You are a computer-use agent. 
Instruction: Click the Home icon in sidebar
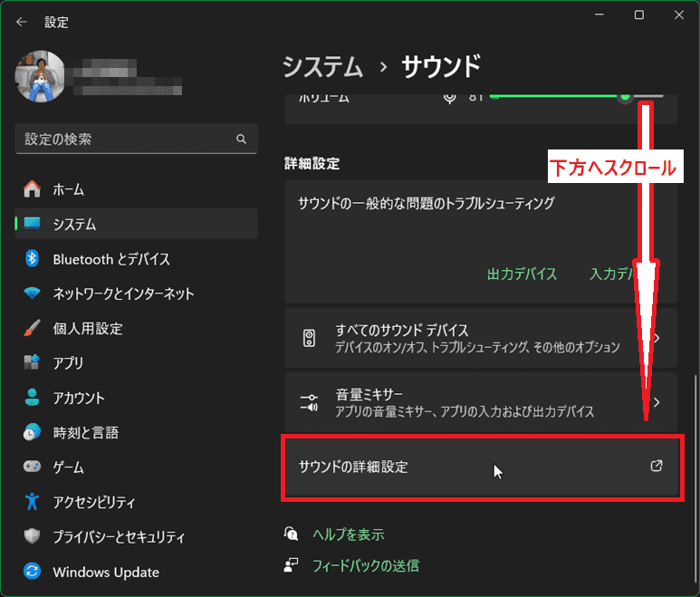[x=33, y=189]
